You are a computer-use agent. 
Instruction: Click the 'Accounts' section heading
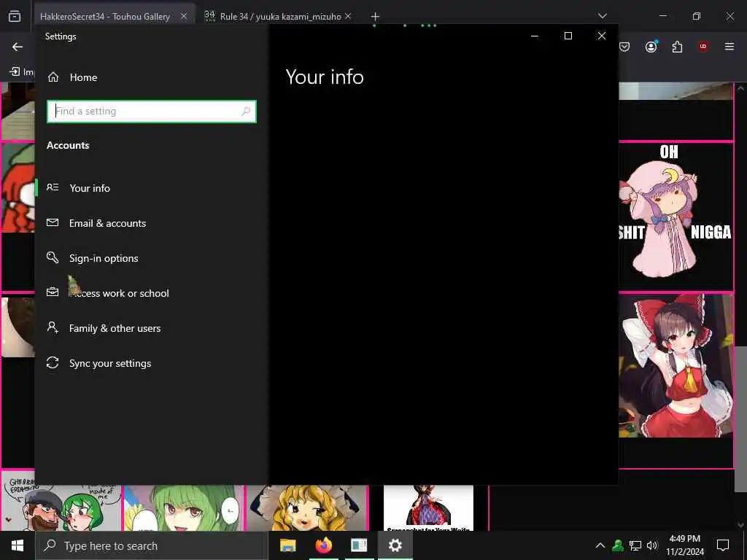[x=68, y=145]
